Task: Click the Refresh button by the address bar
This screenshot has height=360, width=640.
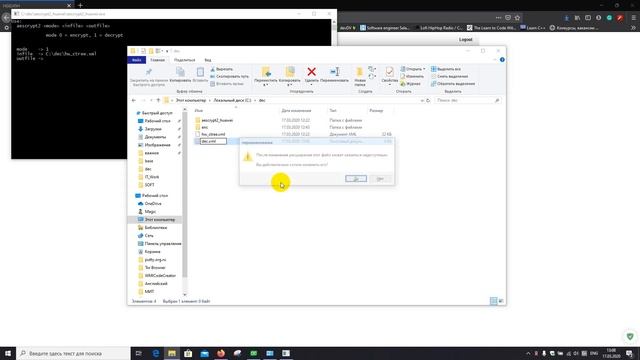Action: [428, 100]
